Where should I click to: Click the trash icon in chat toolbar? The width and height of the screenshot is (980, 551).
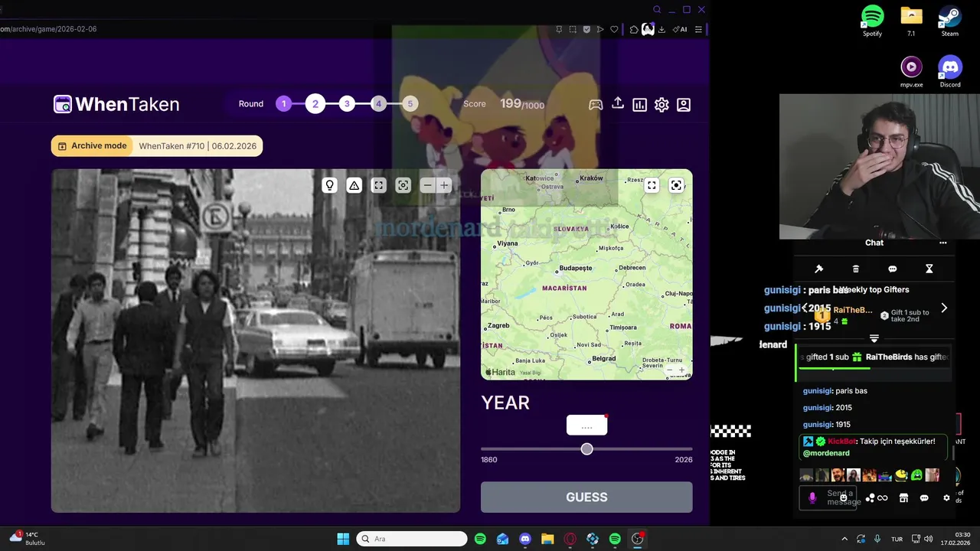[856, 269]
